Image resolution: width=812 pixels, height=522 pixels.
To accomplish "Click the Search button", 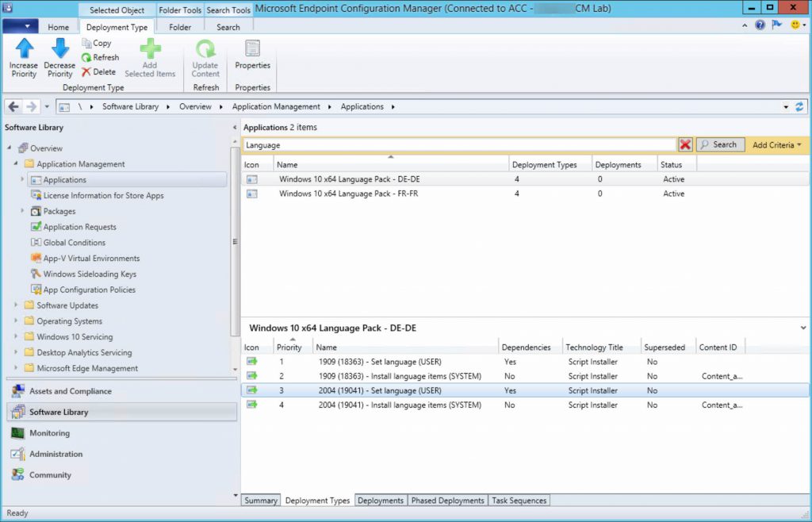I will pos(720,145).
